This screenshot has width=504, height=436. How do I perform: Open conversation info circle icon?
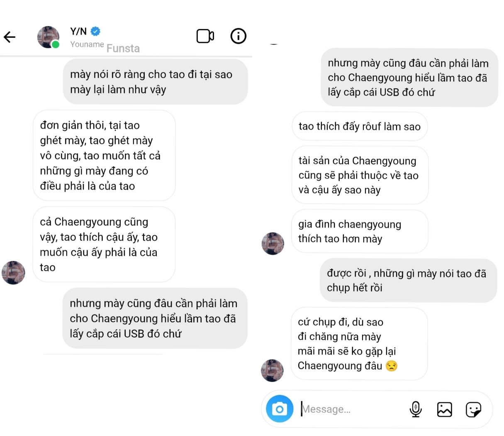(238, 36)
